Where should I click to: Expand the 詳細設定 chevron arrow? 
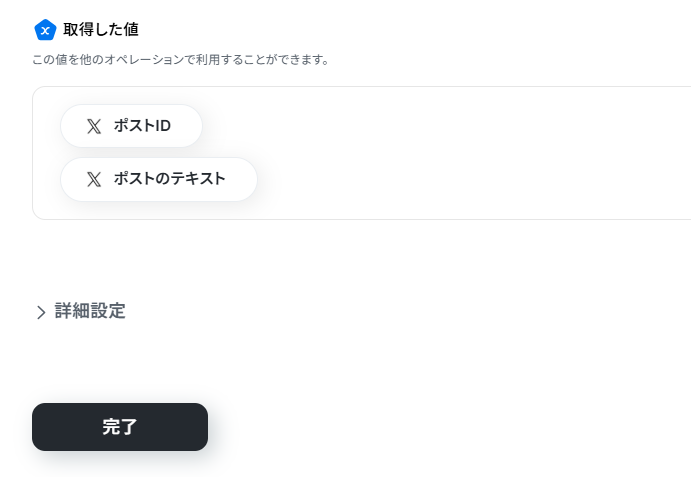tap(41, 312)
